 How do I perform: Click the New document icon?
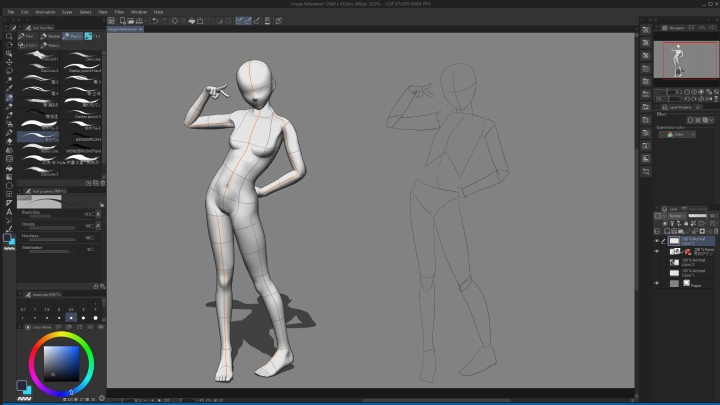tap(123, 21)
